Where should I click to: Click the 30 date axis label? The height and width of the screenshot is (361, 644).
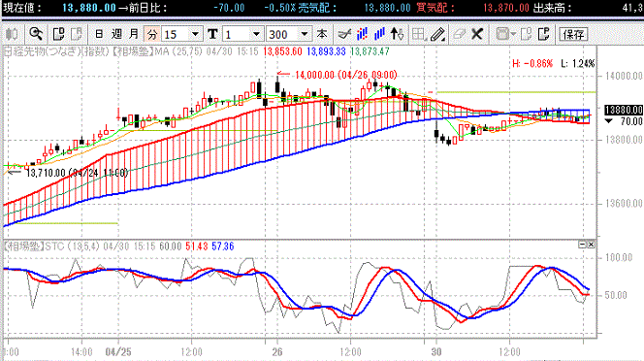pyautogui.click(x=436, y=352)
